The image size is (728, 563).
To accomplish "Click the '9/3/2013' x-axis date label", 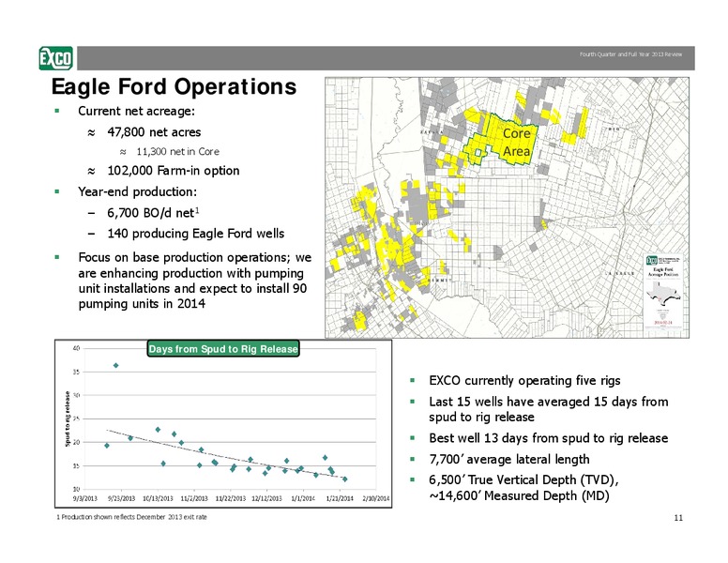I will click(x=85, y=498).
